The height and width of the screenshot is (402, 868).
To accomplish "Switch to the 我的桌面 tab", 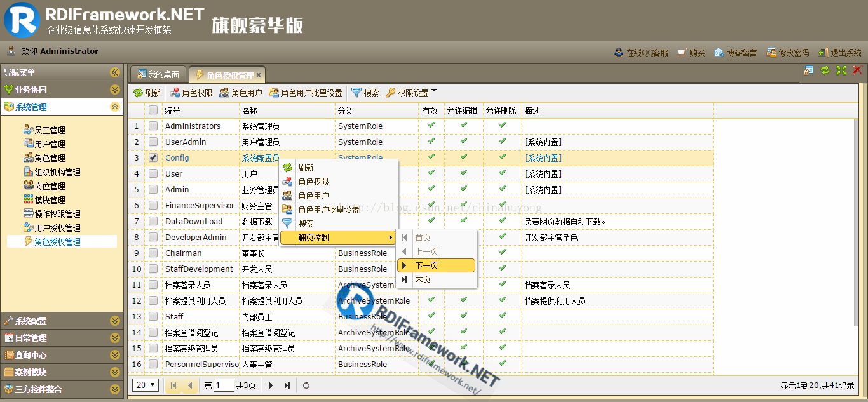I will (x=158, y=74).
